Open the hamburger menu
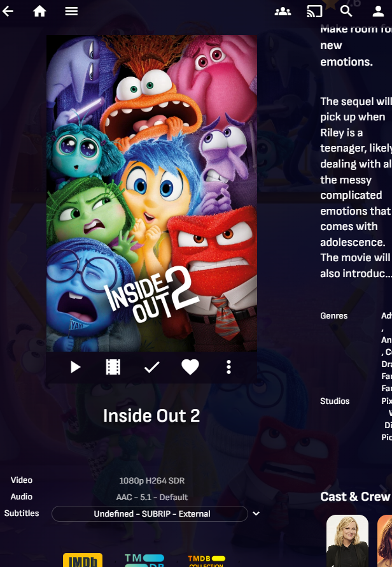 [x=71, y=11]
